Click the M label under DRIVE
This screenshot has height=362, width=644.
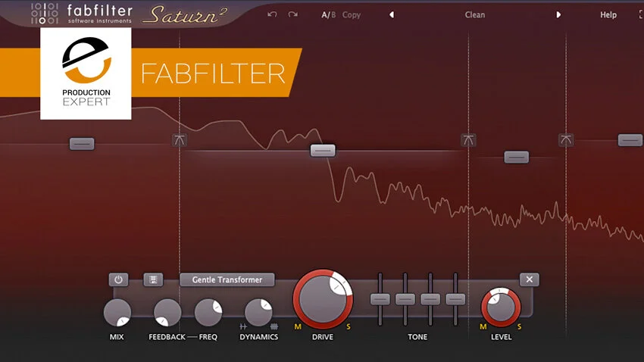point(298,326)
